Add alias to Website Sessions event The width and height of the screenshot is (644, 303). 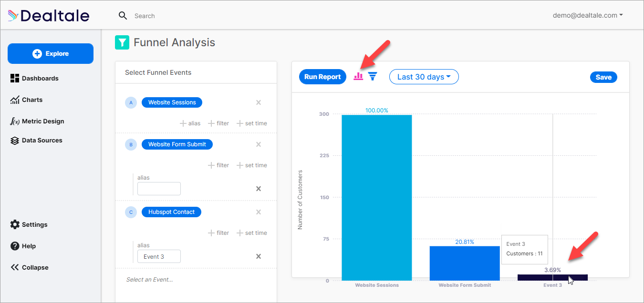tap(190, 123)
